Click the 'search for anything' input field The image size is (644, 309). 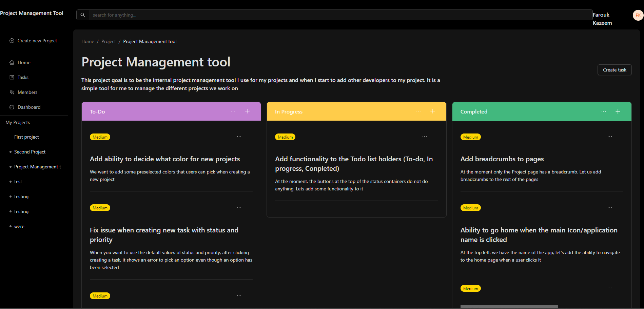click(340, 15)
